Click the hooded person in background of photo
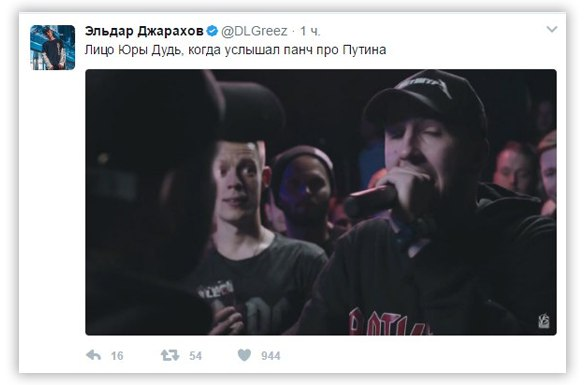Viewport: 585px width, 385px height. coord(304,187)
